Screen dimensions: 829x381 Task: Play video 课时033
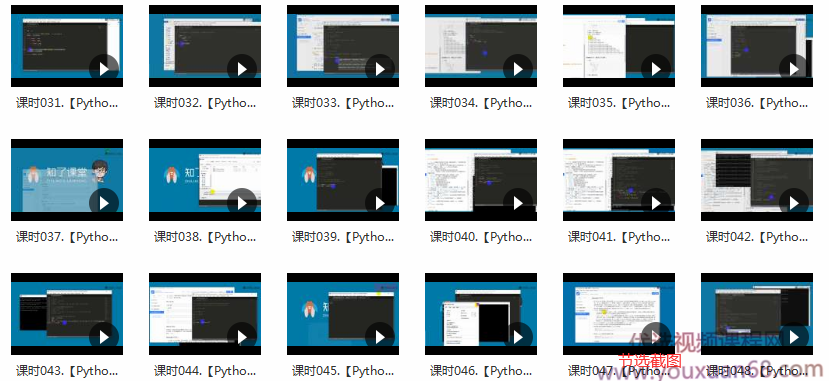pos(380,69)
